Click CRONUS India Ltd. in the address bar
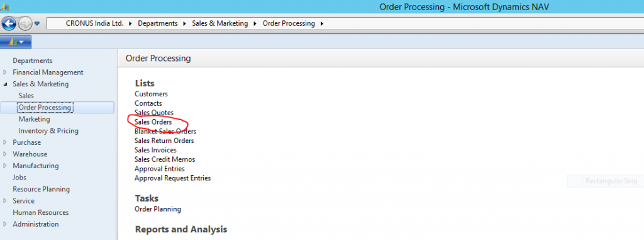644x240 pixels. pyautogui.click(x=94, y=23)
